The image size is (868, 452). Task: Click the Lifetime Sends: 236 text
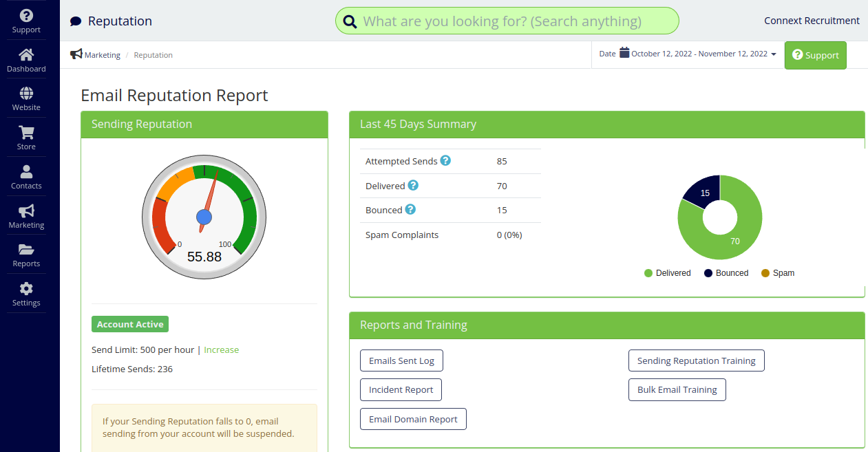(x=132, y=369)
